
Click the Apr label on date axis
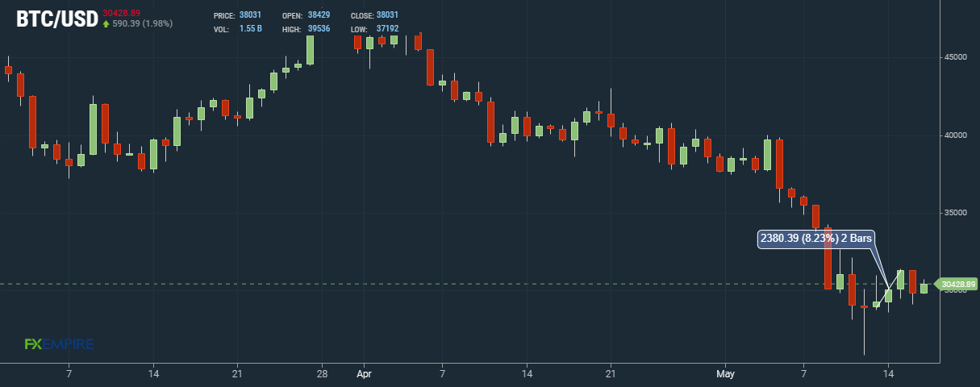(363, 374)
